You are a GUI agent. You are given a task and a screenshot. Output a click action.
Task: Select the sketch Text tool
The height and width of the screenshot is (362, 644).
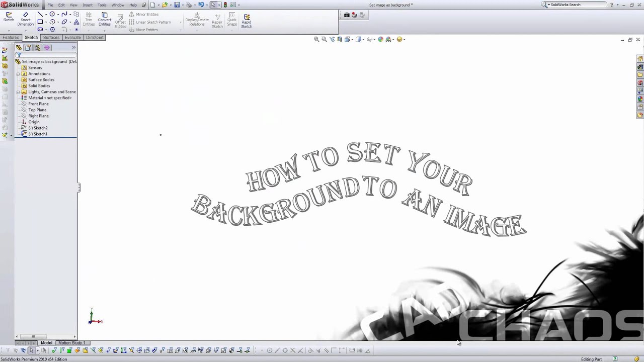pyautogui.click(x=76, y=22)
